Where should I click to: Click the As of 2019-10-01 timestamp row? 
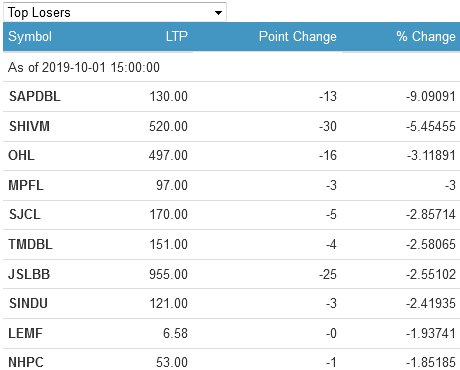point(231,67)
